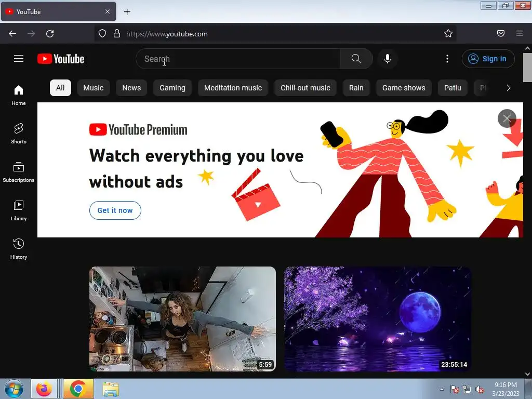Screen dimensions: 532x399
Task: Click the padlock site info icon
Action: point(117,34)
